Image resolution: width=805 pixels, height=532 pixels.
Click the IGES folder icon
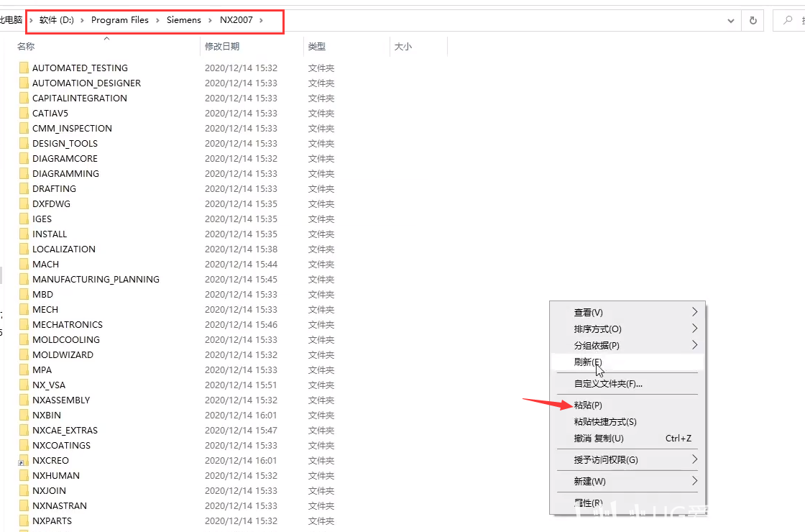pyautogui.click(x=24, y=219)
